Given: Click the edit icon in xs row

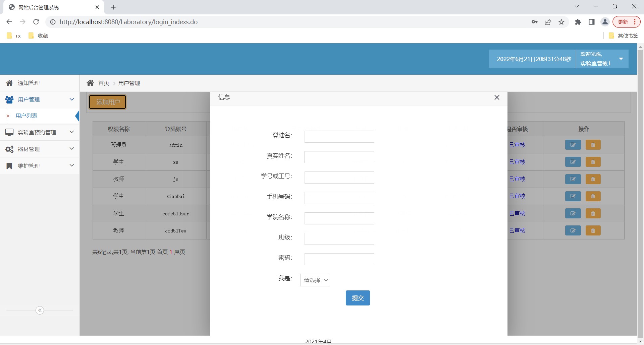Looking at the screenshot, I should [573, 162].
